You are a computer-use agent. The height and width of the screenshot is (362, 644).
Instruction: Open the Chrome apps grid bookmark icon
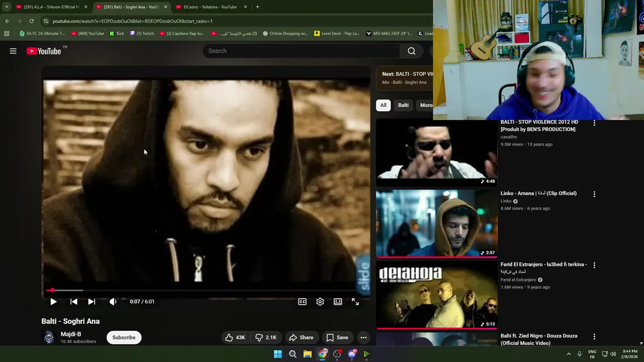pyautogui.click(x=7, y=34)
